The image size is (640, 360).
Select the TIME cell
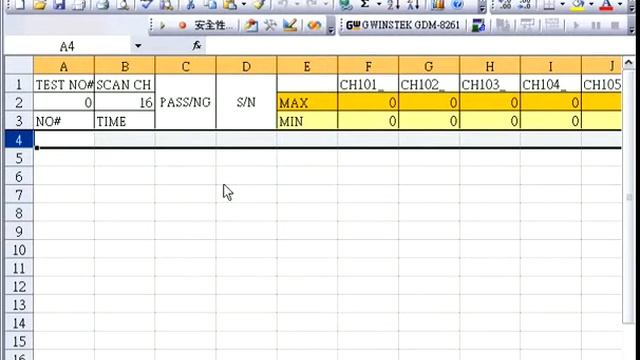click(124, 121)
